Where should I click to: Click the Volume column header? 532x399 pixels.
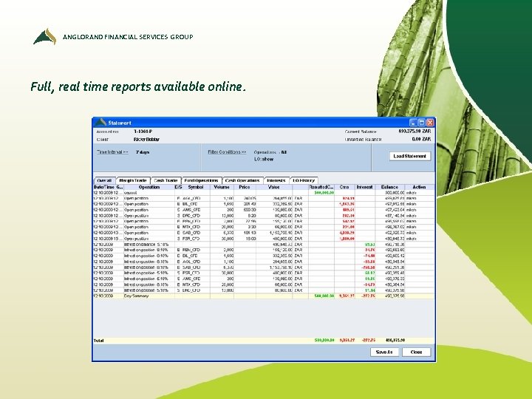point(222,187)
